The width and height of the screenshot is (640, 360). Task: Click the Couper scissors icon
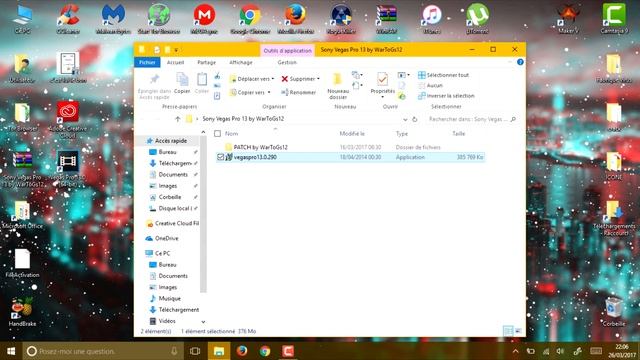[x=217, y=76]
